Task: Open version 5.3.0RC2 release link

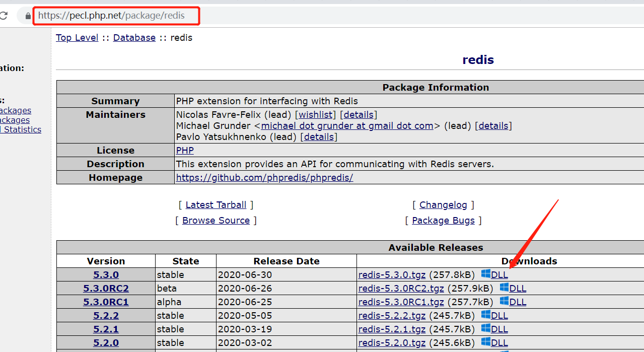Action: pyautogui.click(x=106, y=289)
